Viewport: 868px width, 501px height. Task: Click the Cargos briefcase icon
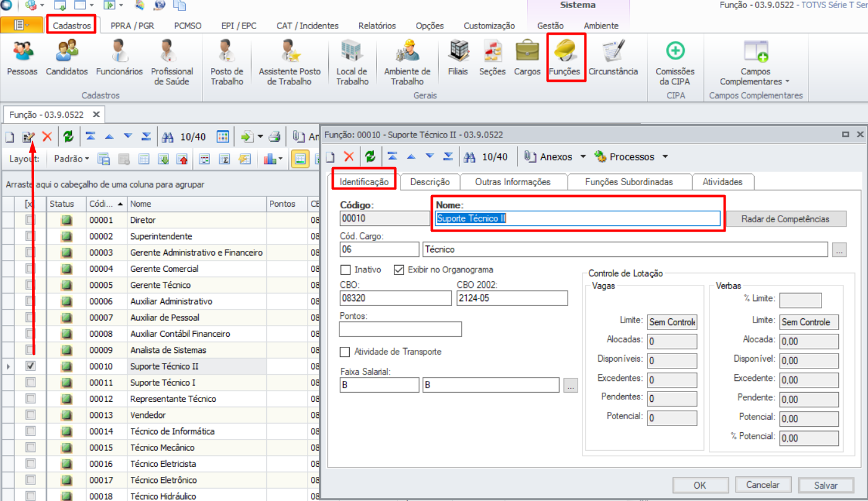pos(527,51)
